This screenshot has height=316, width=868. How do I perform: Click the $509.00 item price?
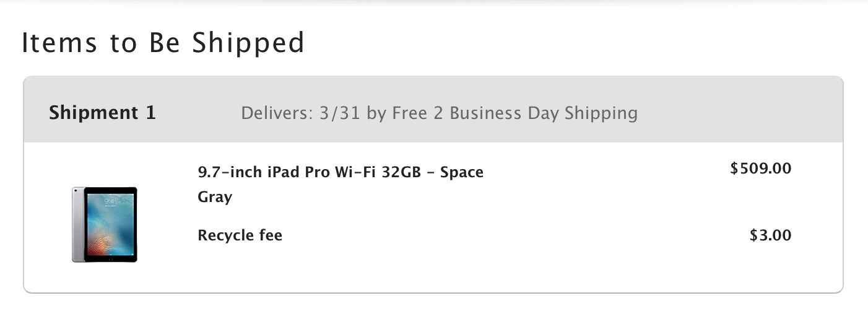tap(761, 169)
